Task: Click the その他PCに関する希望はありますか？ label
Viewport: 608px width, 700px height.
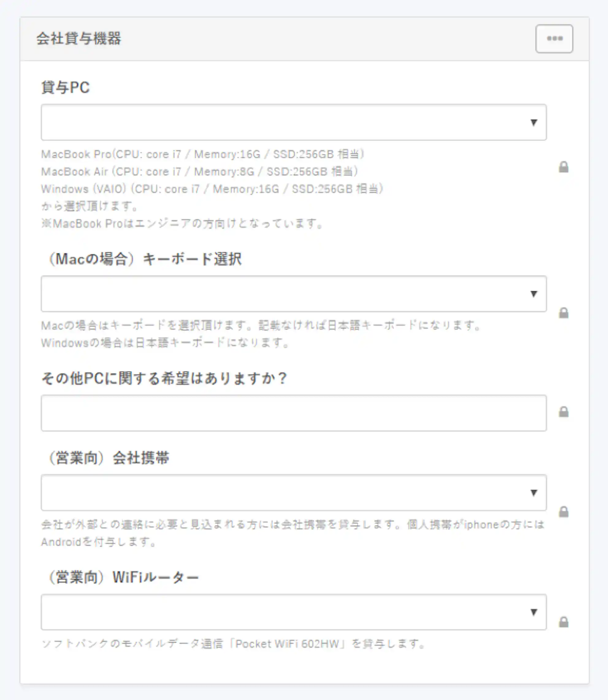Action: click(165, 378)
